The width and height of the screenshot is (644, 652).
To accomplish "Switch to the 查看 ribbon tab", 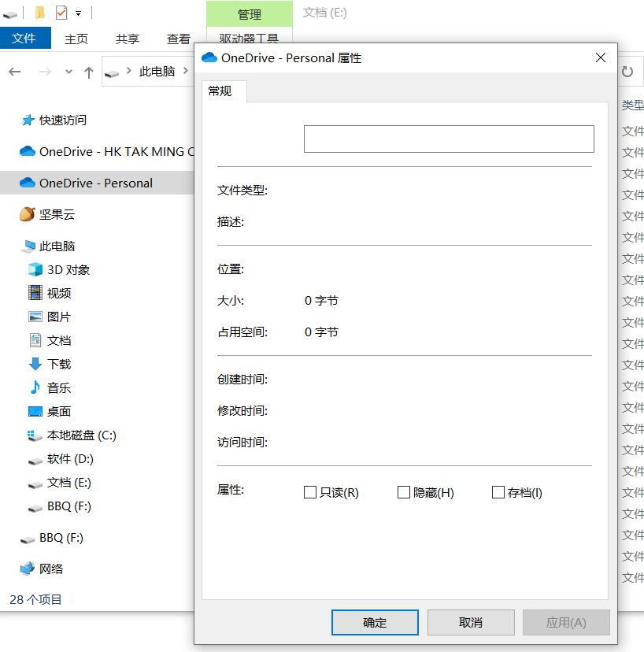I will click(179, 39).
